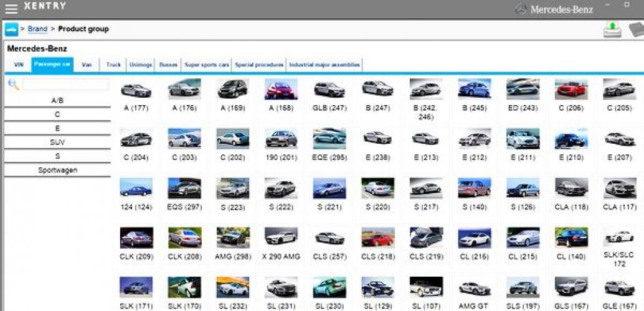644x311 pixels.
Task: Select the Passenger car tab
Action: pyautogui.click(x=52, y=65)
